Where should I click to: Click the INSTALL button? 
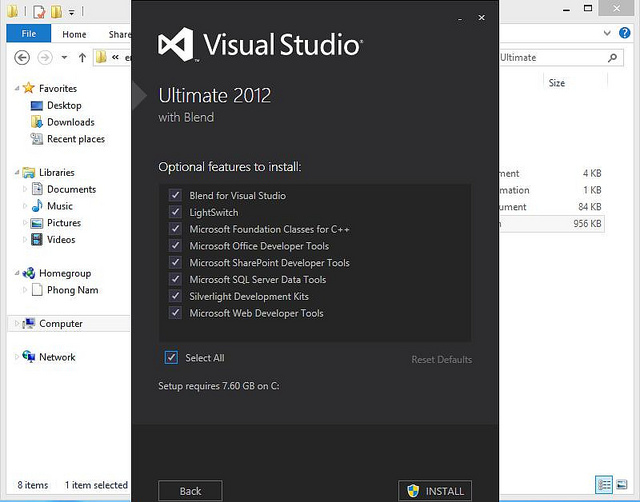(435, 491)
